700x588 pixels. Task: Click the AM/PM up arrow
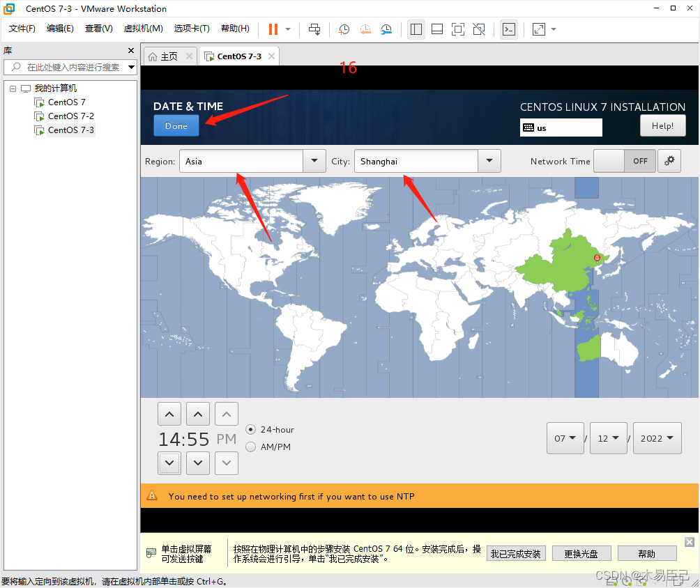pyautogui.click(x=227, y=414)
